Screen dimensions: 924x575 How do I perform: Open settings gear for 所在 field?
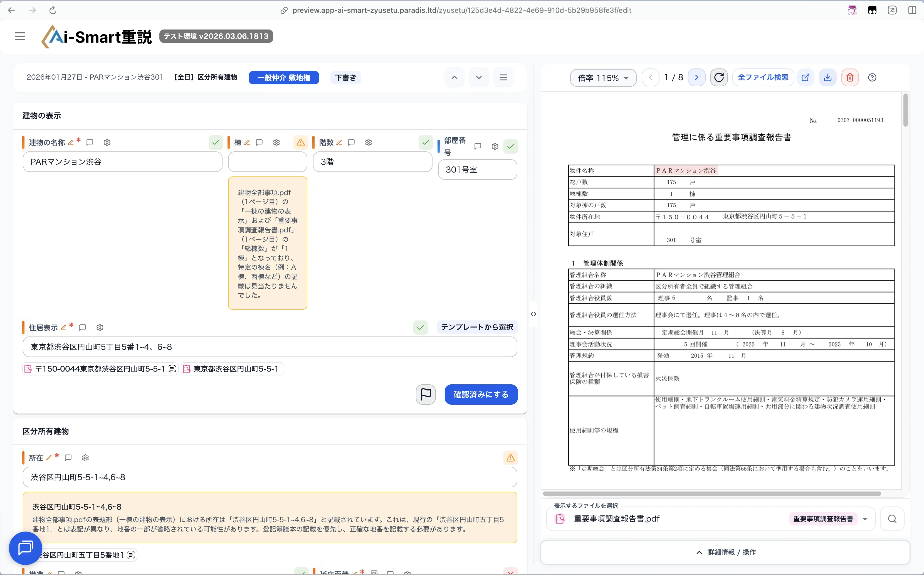coord(85,458)
